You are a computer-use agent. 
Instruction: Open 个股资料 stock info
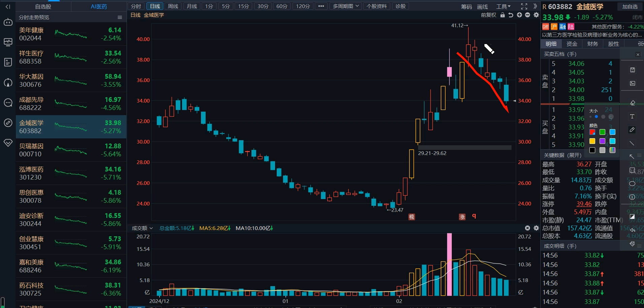click(x=376, y=6)
